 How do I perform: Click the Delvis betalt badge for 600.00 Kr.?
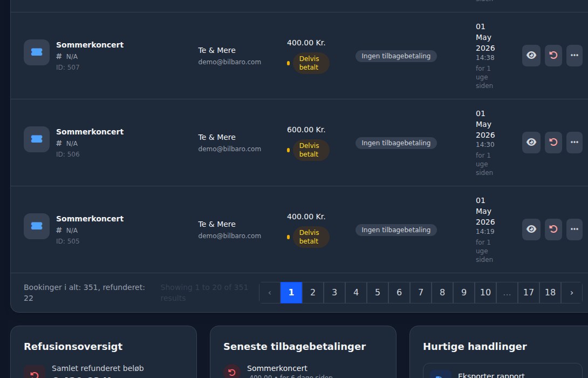click(x=311, y=150)
